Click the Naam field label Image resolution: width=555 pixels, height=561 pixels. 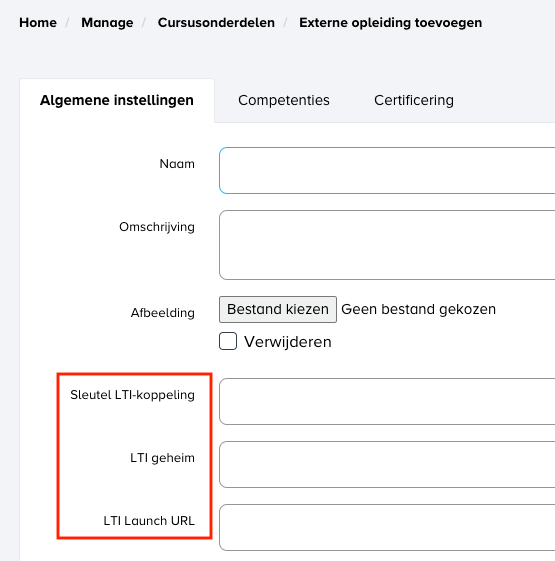tap(177, 164)
